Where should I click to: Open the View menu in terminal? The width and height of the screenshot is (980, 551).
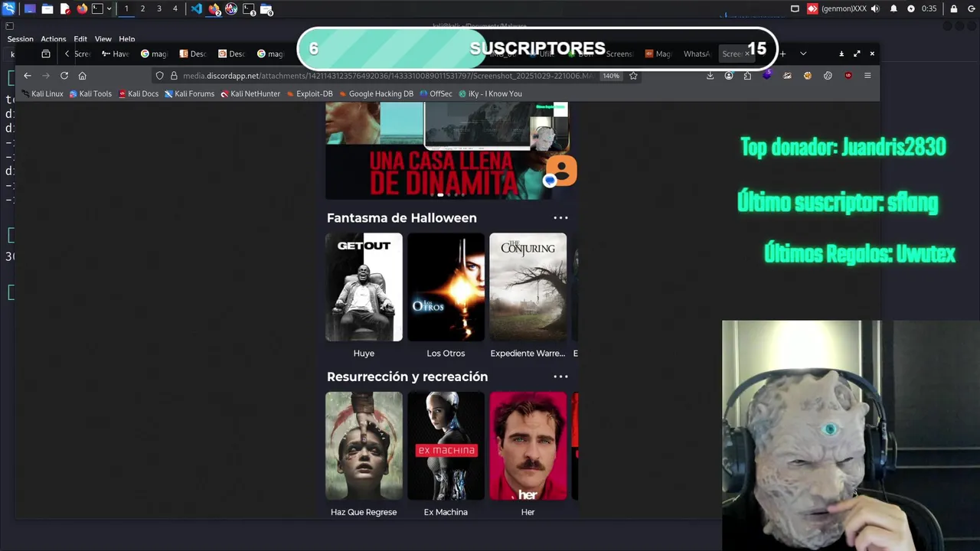coord(103,39)
